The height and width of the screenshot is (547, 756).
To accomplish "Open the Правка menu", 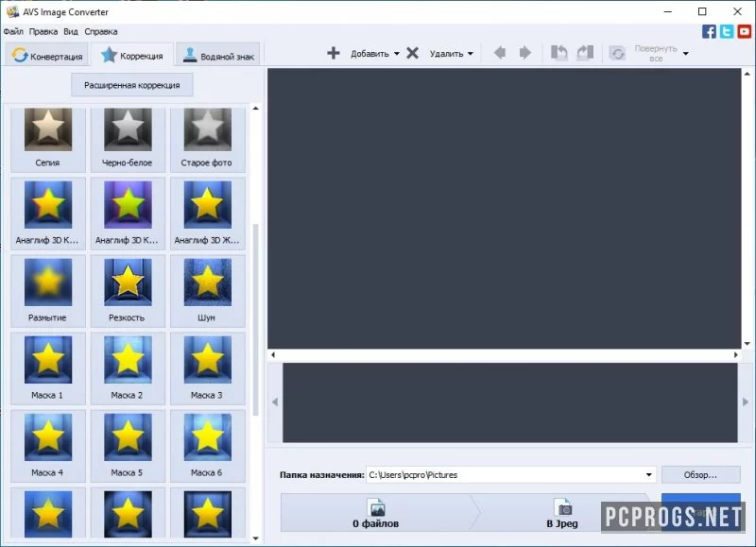I will (x=43, y=32).
